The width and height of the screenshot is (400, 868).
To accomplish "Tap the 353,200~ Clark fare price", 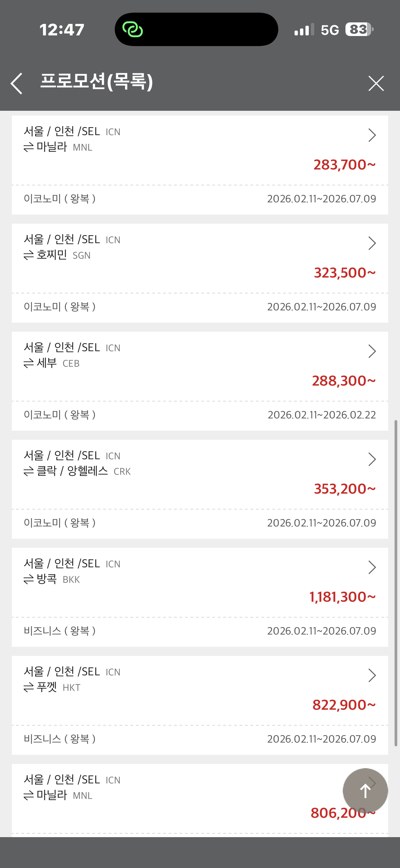I will pyautogui.click(x=344, y=489).
